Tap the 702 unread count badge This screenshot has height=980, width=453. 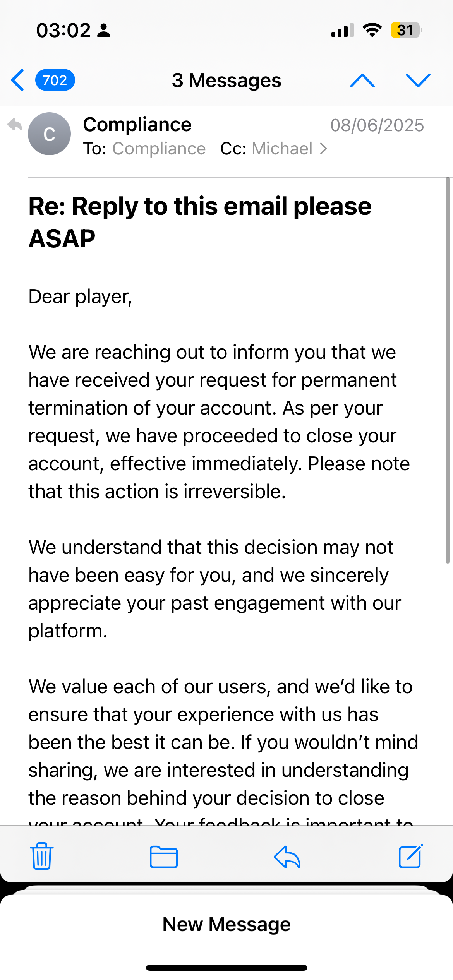(x=55, y=81)
